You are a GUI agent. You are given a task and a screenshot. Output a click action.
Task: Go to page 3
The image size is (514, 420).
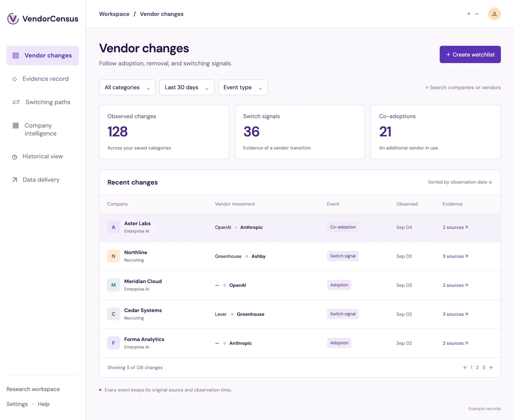[484, 368]
